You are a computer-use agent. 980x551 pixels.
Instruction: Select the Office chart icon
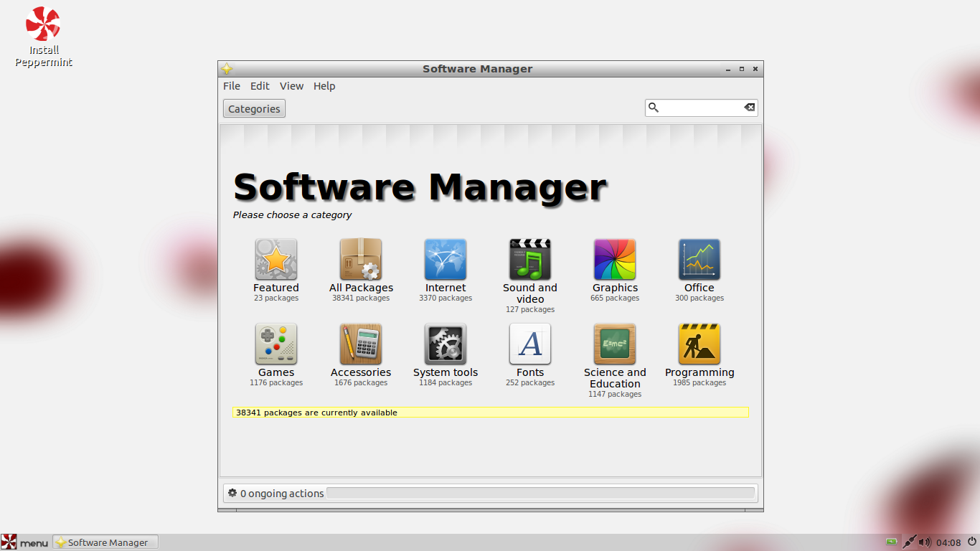[x=699, y=259]
